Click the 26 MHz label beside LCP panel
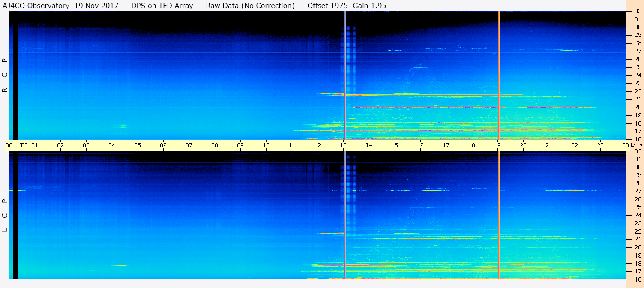Screen dimensions: 644x288 (x=638, y=199)
